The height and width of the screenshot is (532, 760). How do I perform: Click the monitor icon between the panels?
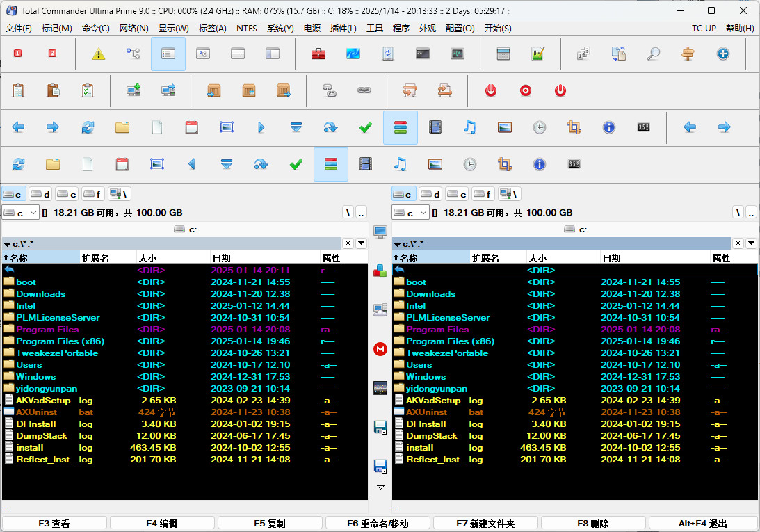(x=380, y=232)
